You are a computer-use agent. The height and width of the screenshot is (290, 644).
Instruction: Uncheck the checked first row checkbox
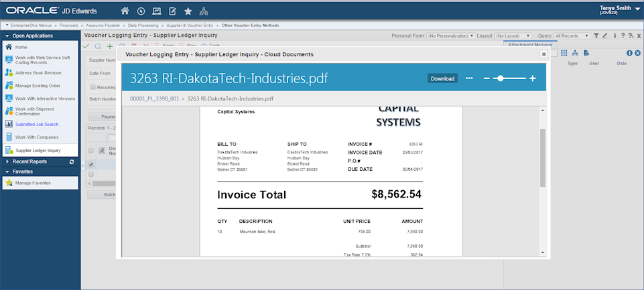click(x=91, y=165)
